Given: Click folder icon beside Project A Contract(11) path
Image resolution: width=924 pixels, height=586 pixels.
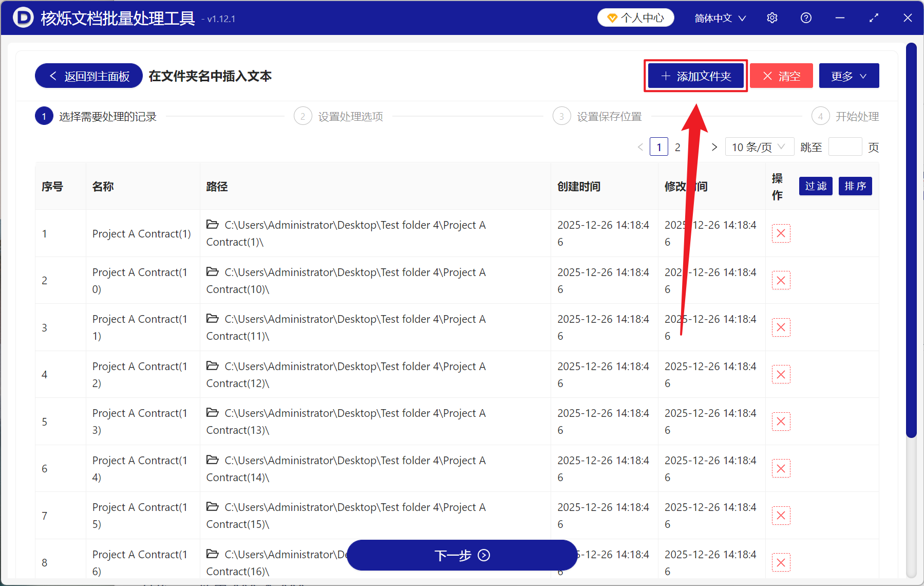Looking at the screenshot, I should (x=213, y=319).
